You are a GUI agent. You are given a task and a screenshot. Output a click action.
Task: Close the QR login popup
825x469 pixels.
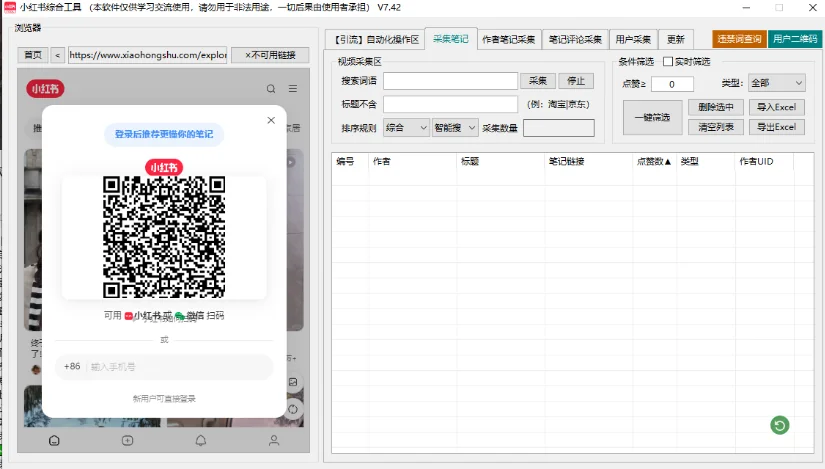pos(271,120)
